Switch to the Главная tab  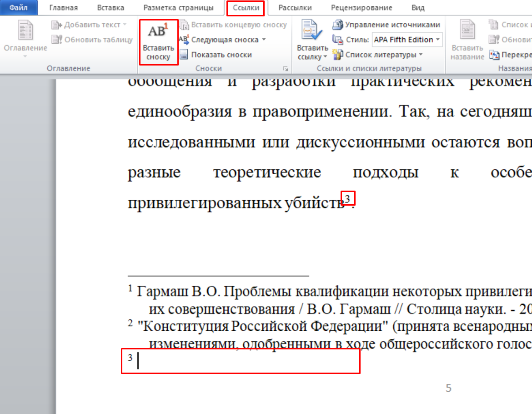pos(64,7)
